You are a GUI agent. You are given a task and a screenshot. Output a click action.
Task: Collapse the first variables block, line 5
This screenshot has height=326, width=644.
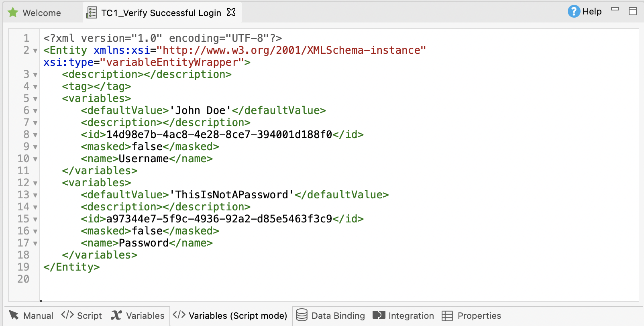click(35, 99)
